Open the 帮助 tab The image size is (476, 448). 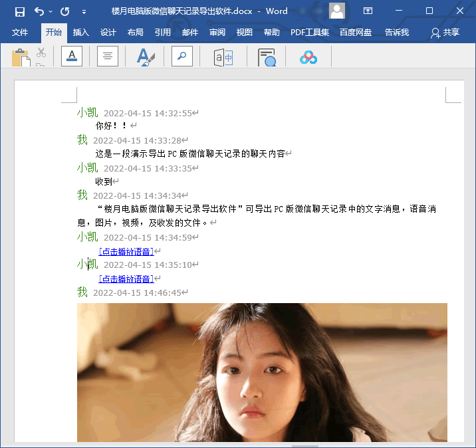pyautogui.click(x=272, y=32)
